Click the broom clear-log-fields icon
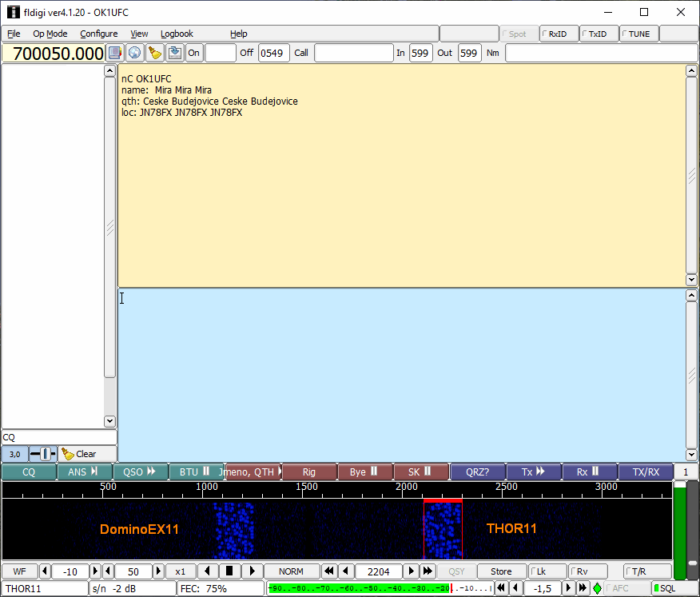 [x=155, y=53]
